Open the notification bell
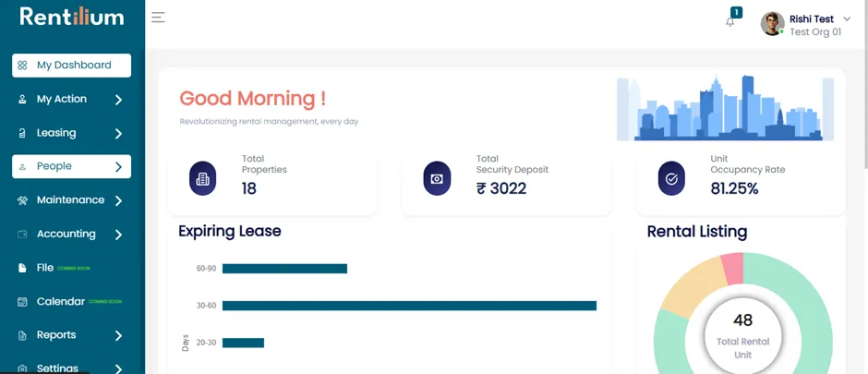868x374 pixels. tap(730, 22)
